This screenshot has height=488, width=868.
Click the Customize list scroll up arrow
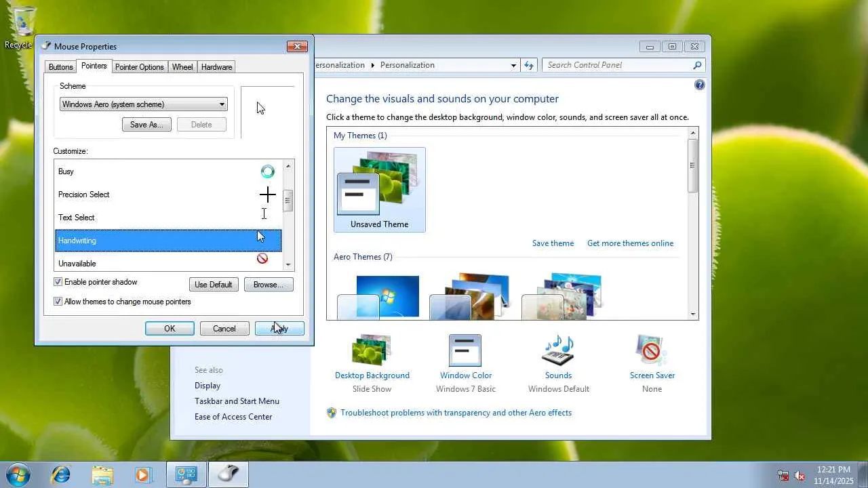point(288,166)
